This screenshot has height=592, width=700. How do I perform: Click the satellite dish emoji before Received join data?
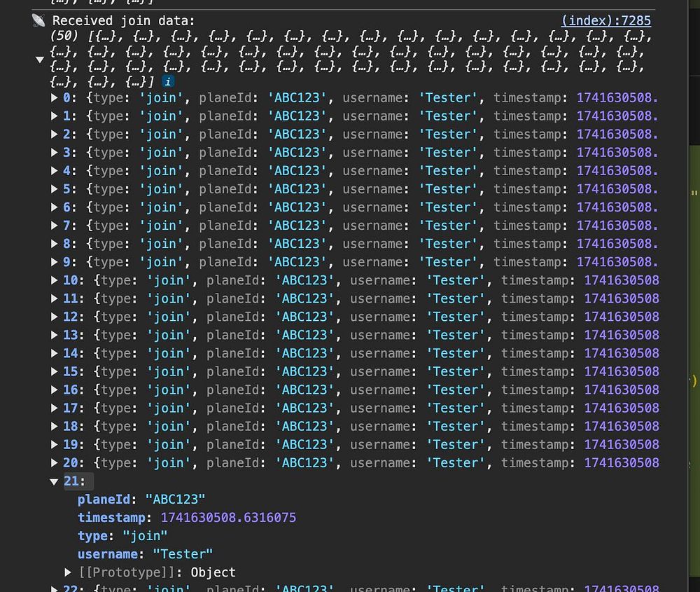(x=38, y=20)
